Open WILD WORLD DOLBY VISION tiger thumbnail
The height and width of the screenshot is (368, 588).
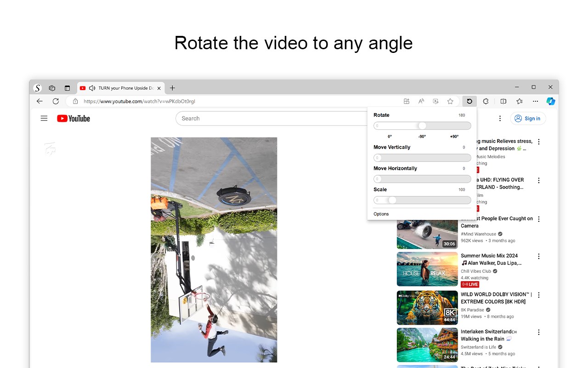(x=427, y=308)
